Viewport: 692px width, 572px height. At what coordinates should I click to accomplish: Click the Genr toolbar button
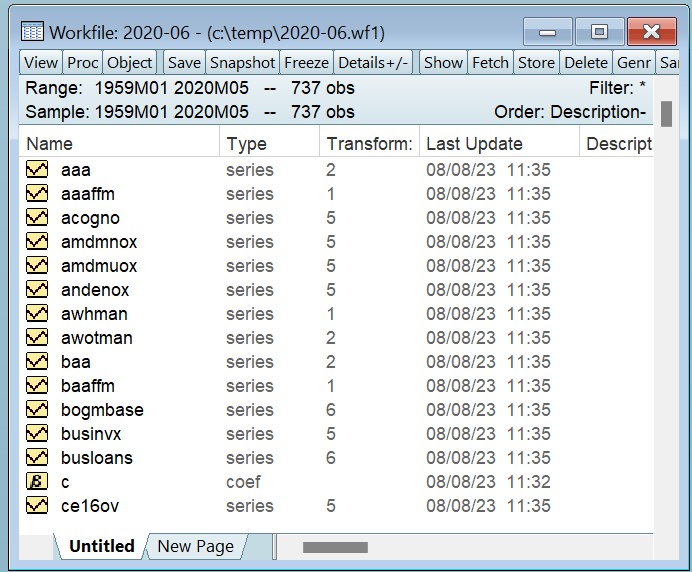click(634, 62)
